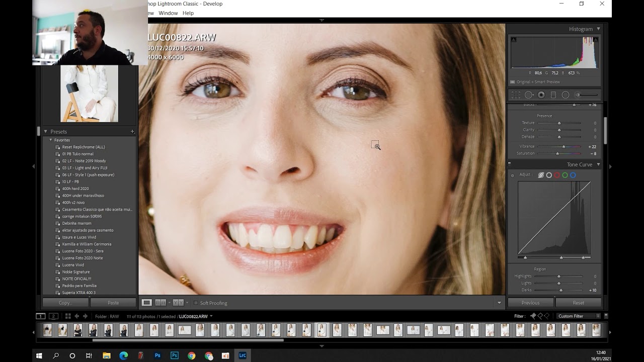
Task: Open Grid view from filmstrip bar
Action: 68,316
